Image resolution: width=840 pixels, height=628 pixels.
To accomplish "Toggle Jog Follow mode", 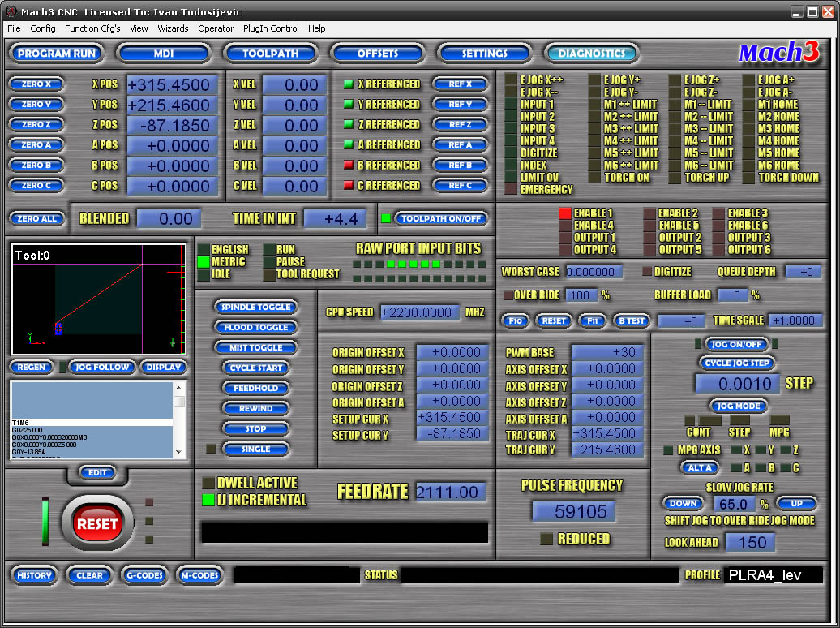I will [102, 368].
